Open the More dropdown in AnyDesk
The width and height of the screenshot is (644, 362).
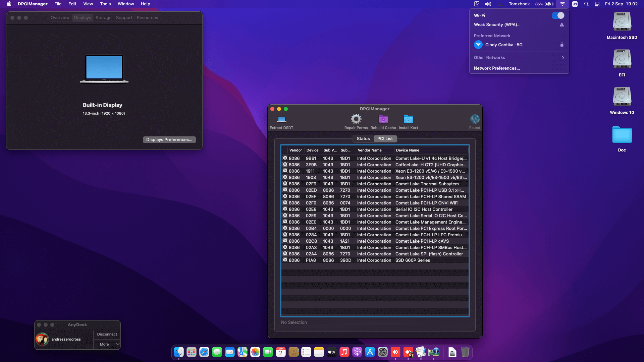(107, 344)
